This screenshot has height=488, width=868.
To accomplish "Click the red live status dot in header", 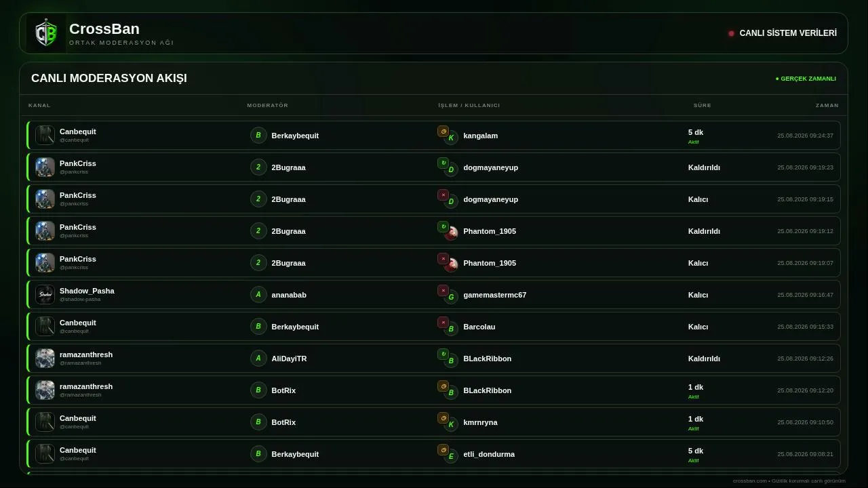I will tap(731, 33).
